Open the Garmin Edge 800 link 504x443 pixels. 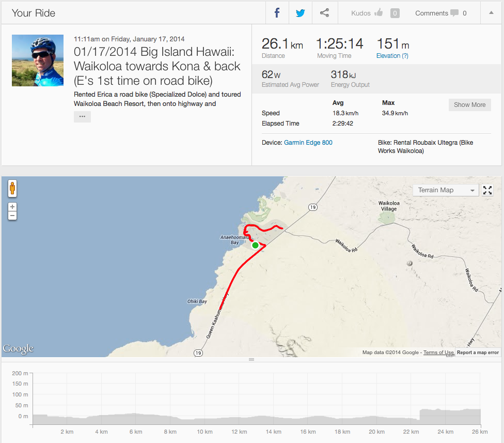308,143
